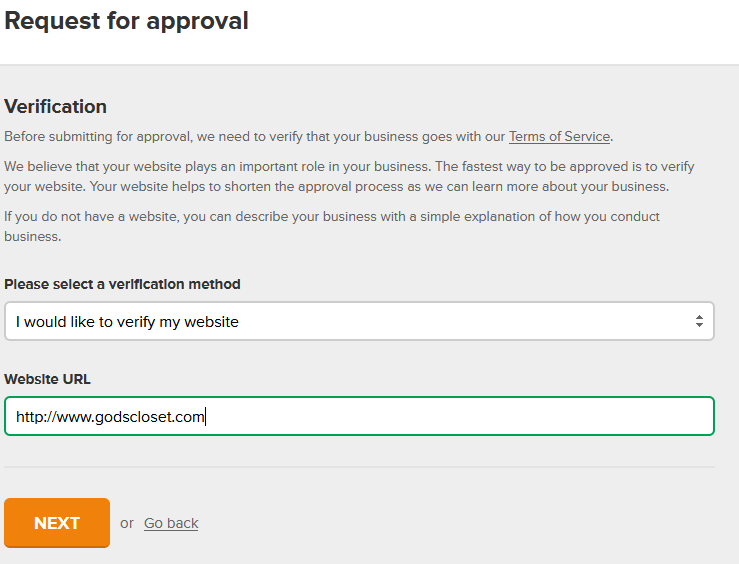
Task: Click the Go back link
Action: 171,523
